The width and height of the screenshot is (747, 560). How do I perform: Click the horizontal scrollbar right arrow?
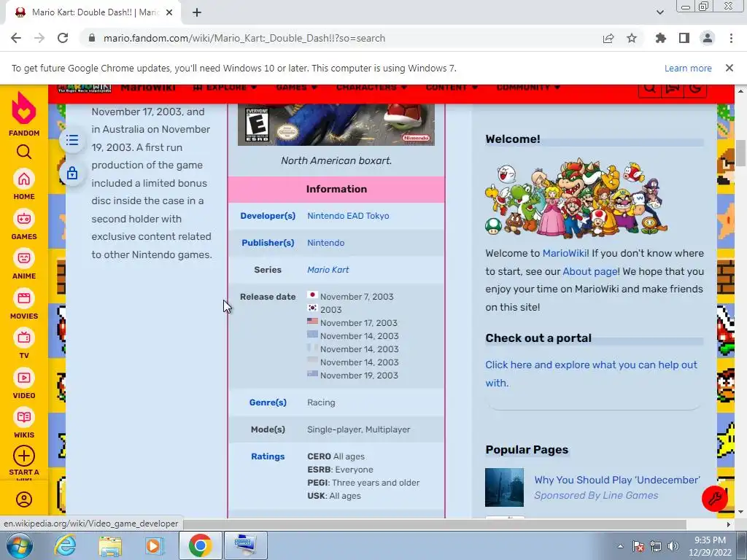728,524
